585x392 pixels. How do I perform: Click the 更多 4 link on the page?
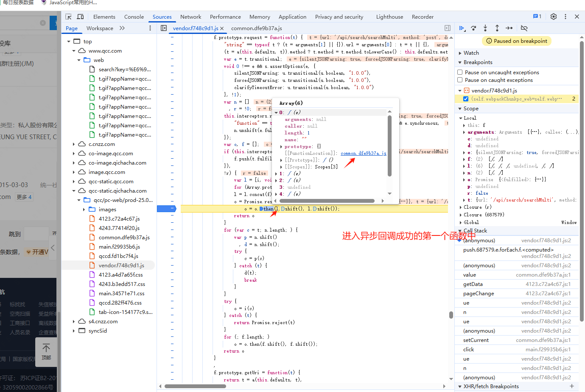coord(24,197)
